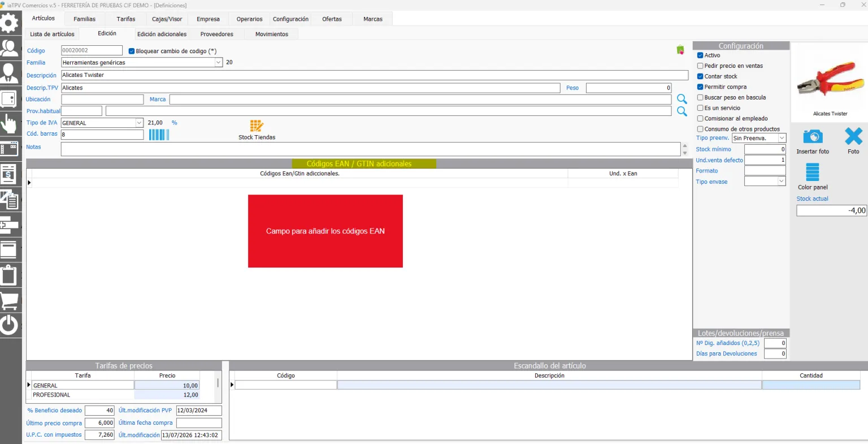868x444 pixels.
Task: Uncheck Bloquear cambio de codigo
Action: tap(132, 51)
